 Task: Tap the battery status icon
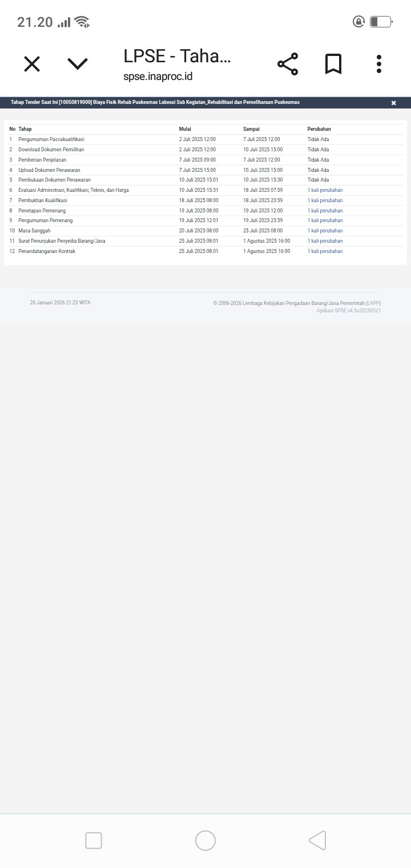(381, 22)
